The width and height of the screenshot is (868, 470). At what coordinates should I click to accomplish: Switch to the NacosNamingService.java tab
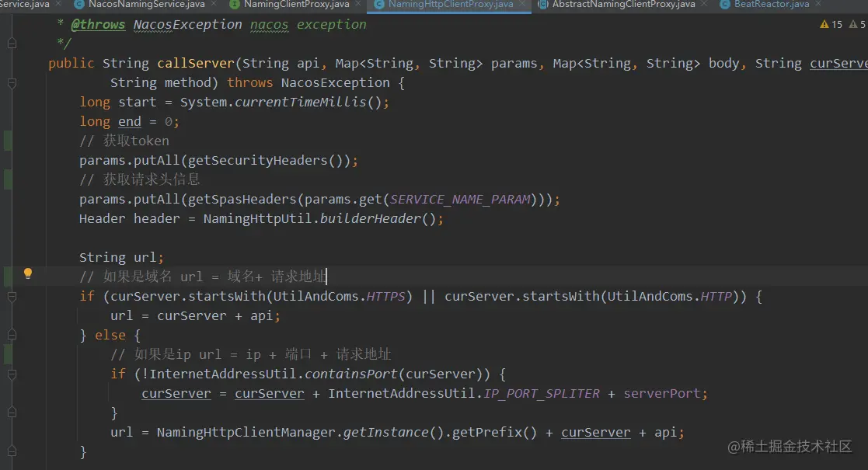coord(146,5)
